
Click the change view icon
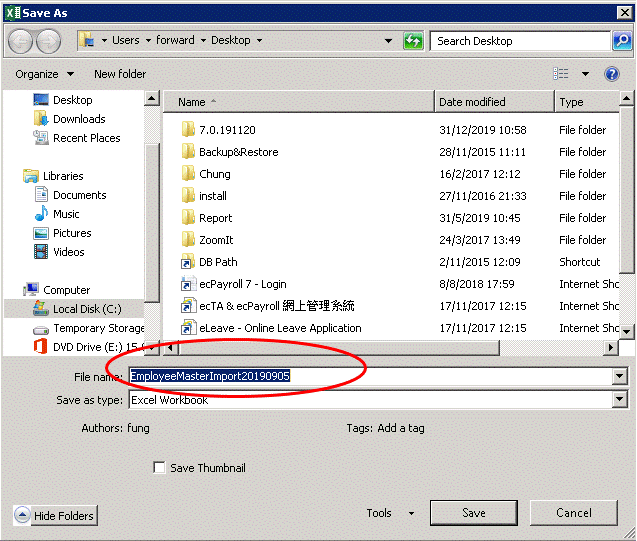pyautogui.click(x=561, y=74)
